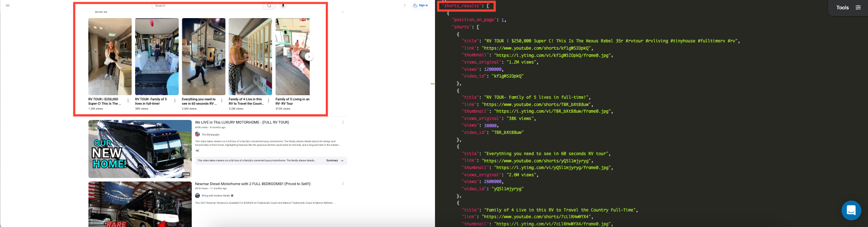Click JSON video_id value "yQSl1mjyryg"

508,189
